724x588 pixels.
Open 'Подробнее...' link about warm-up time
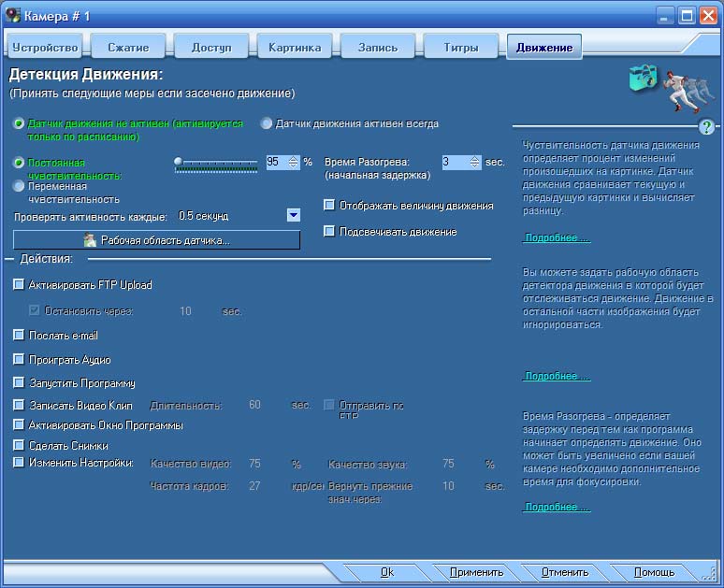557,507
